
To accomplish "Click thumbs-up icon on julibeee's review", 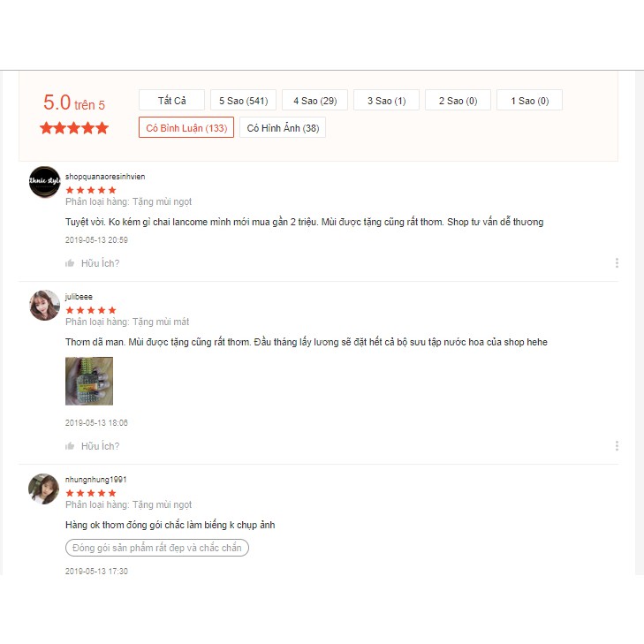I will pos(70,446).
